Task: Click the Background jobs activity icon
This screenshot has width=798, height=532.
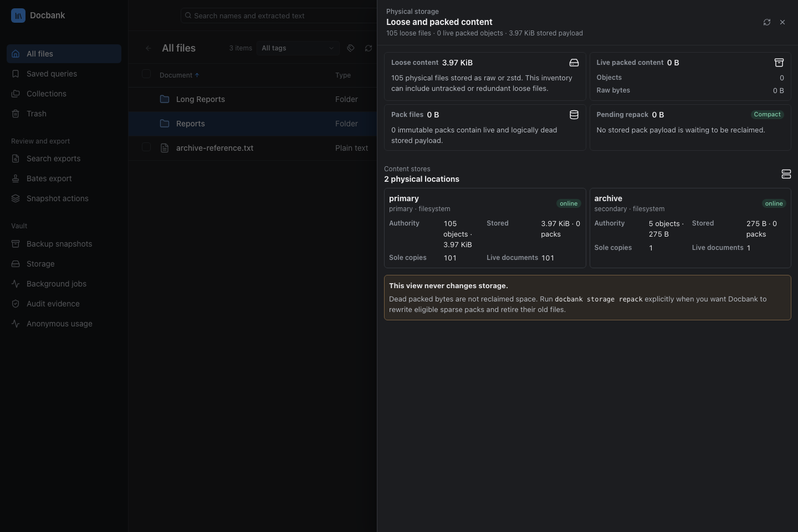Action: pos(16,284)
